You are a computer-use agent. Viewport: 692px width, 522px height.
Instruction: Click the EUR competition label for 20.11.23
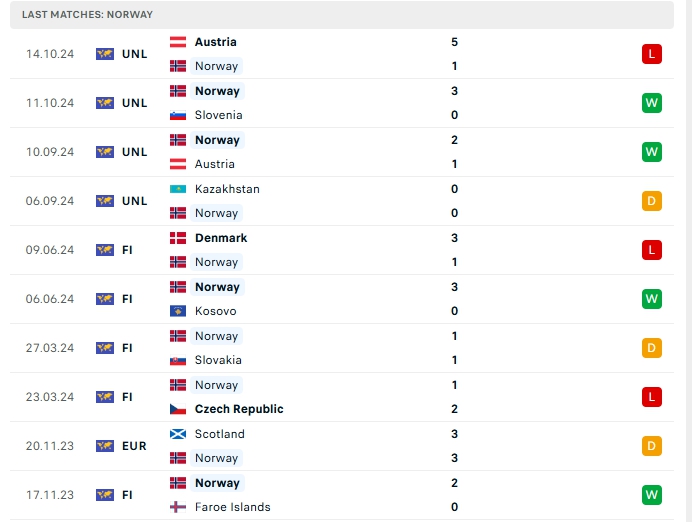coord(134,446)
